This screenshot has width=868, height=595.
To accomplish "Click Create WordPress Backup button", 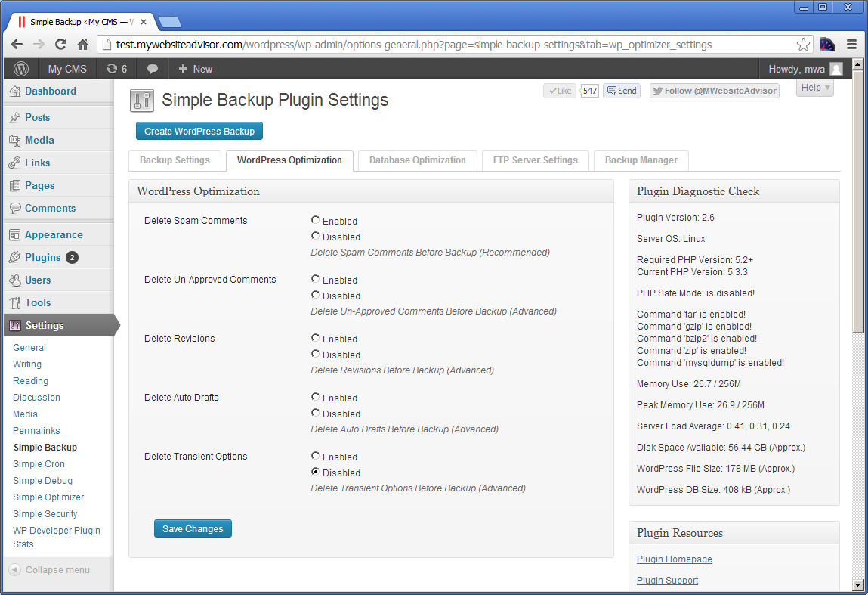I will click(x=199, y=132).
